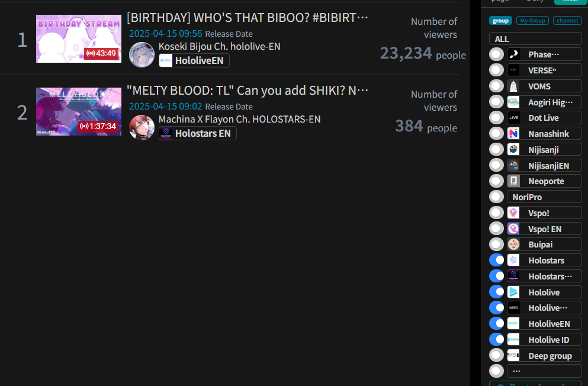
Task: Click the Vspo! group logo icon
Action: pyautogui.click(x=513, y=213)
